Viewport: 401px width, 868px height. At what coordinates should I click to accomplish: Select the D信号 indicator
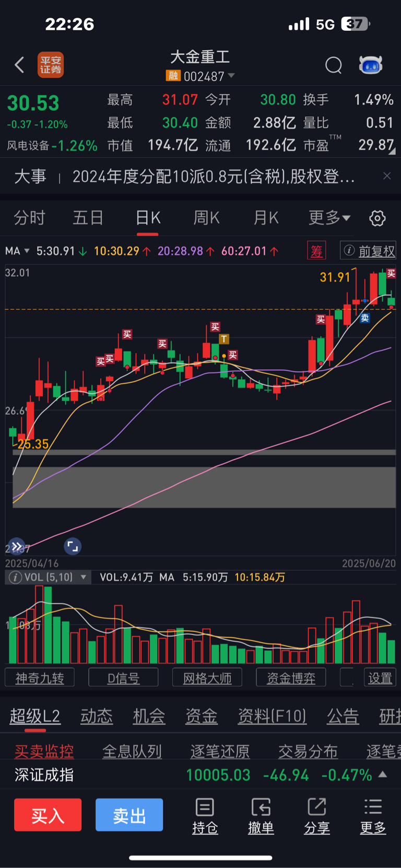tap(123, 677)
